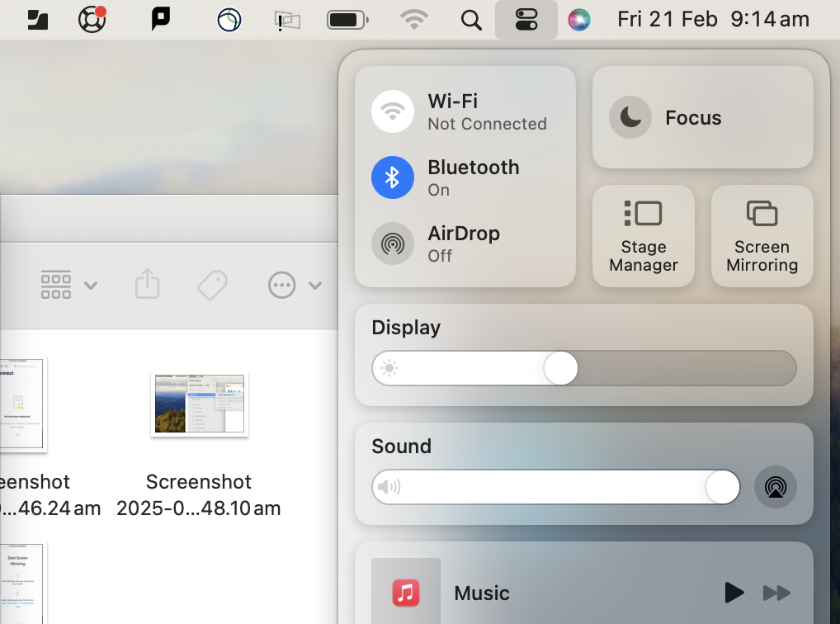Open Screen Mirroring tile
This screenshot has width=840, height=624.
[762, 236]
